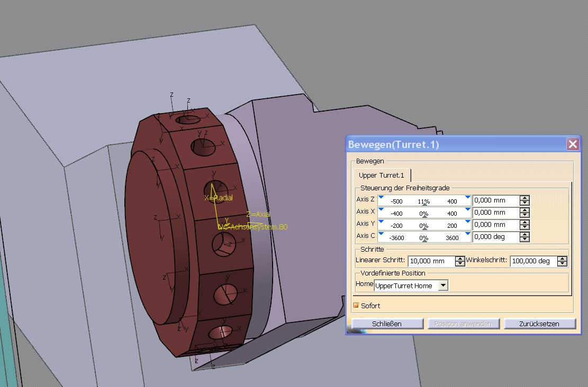Screen dimensions: 588x387
Task: Select the Z=Axial axis label in viewport
Action: (x=258, y=214)
